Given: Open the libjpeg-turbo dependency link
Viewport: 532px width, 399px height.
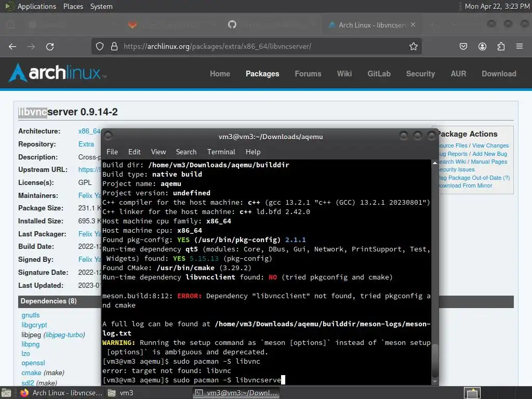Looking at the screenshot, I should 64,335.
